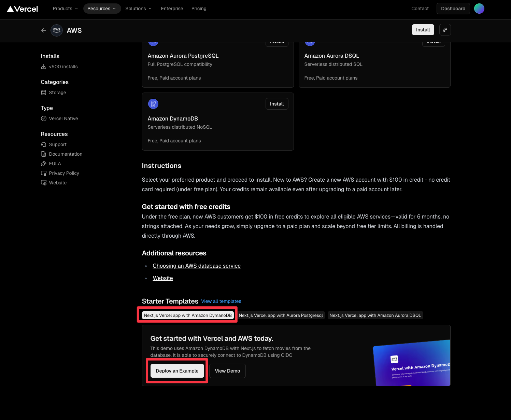Expand the Products dropdown menu
This screenshot has height=420, width=511.
[x=65, y=9]
